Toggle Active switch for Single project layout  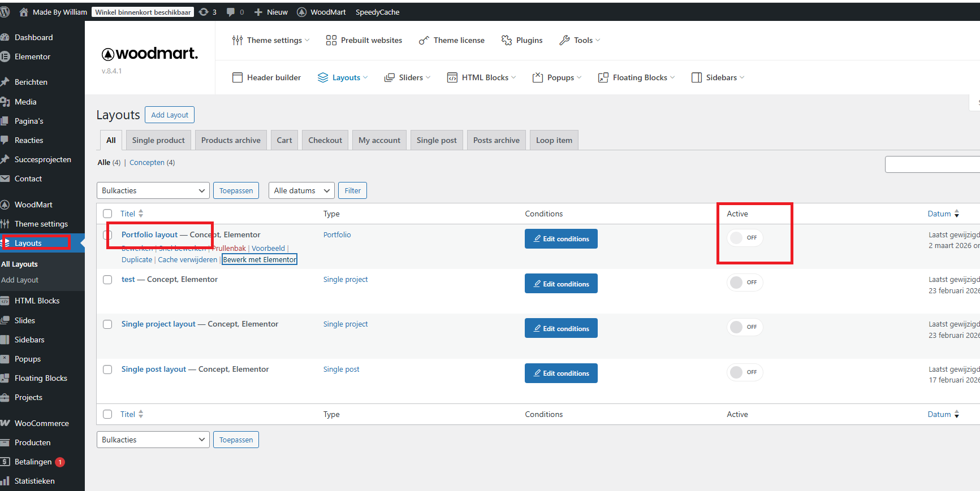click(x=745, y=327)
